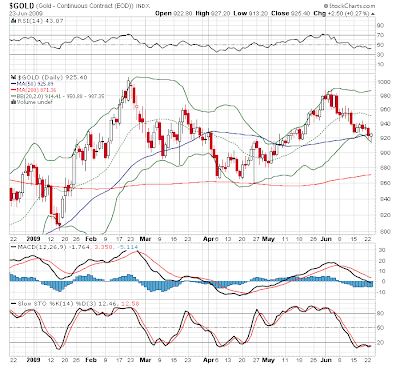The image size is (400, 365).
Task: Click the 90 level on the RSI axis
Action: [381, 25]
